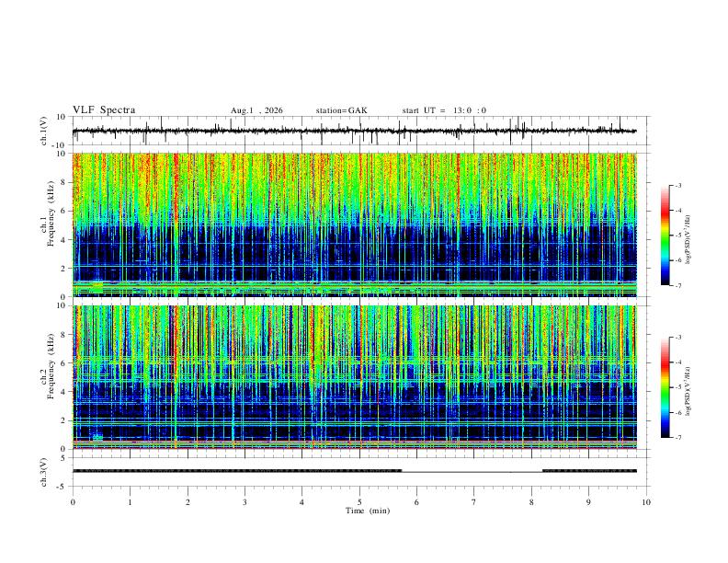
Task: Click the ch.2 spectrogram panel center
Action: click(x=354, y=377)
